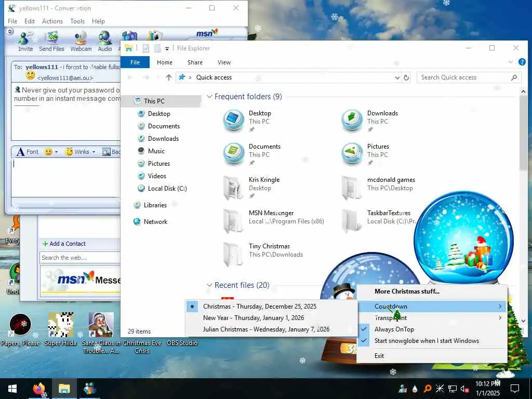Image resolution: width=532 pixels, height=399 pixels.
Task: Open Tools menu in MSN conversation
Action: [x=77, y=21]
